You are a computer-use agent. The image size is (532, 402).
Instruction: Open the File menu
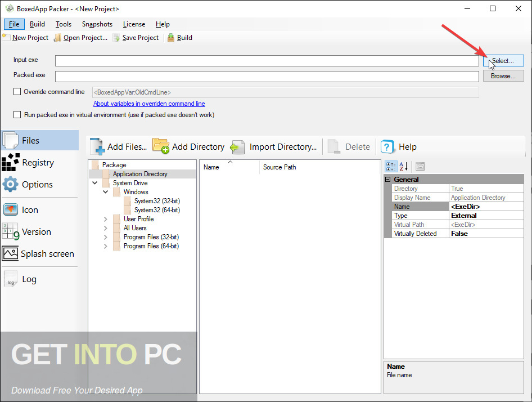point(14,24)
